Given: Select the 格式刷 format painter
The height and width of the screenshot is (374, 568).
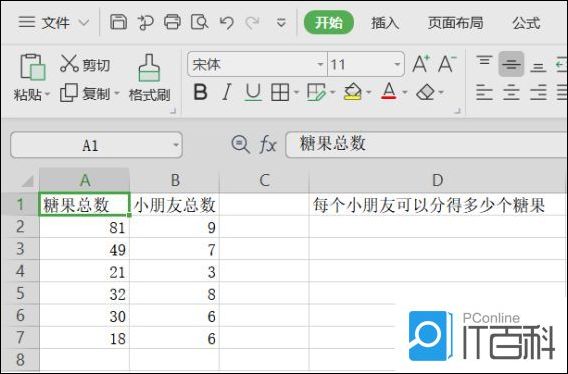Looking at the screenshot, I should 149,78.
